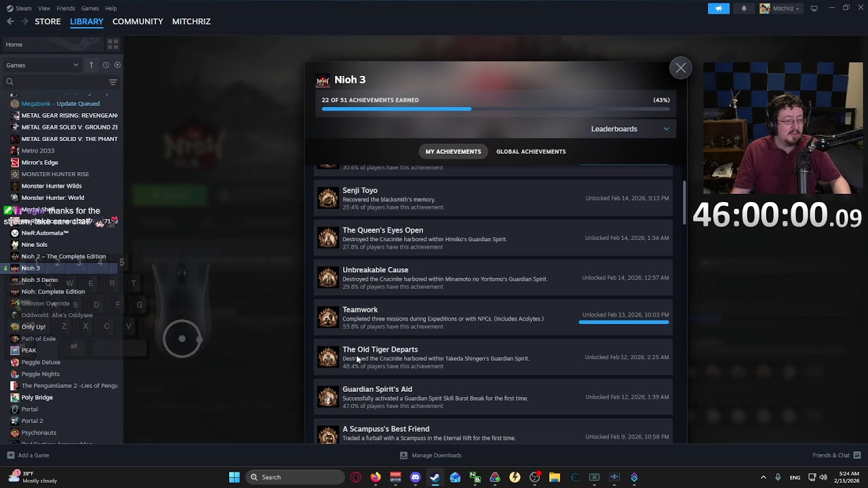Image resolution: width=868 pixels, height=488 pixels.
Task: Open the Windows Start menu
Action: 234,477
